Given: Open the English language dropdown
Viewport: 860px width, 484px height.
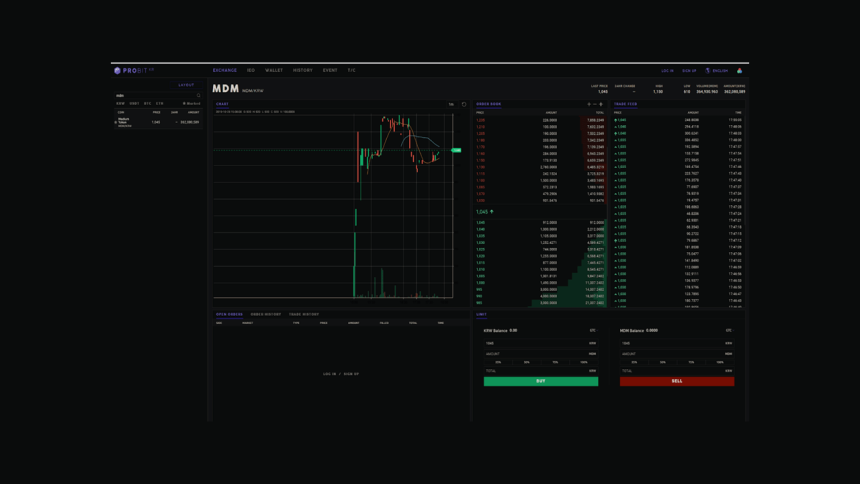Looking at the screenshot, I should pos(719,71).
